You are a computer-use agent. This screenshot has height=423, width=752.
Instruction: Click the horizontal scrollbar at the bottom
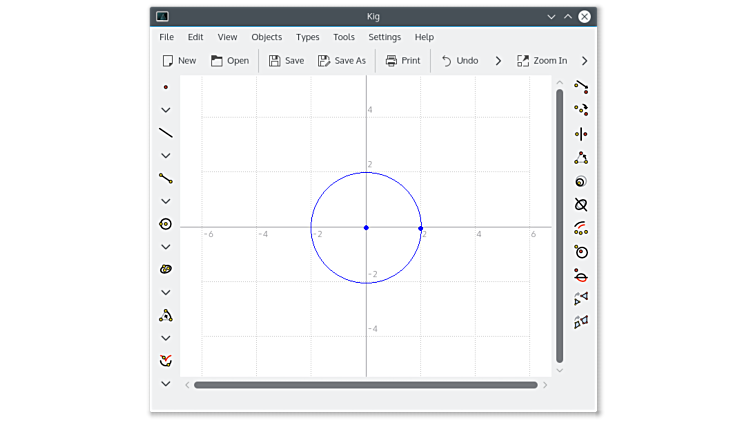[x=365, y=385]
